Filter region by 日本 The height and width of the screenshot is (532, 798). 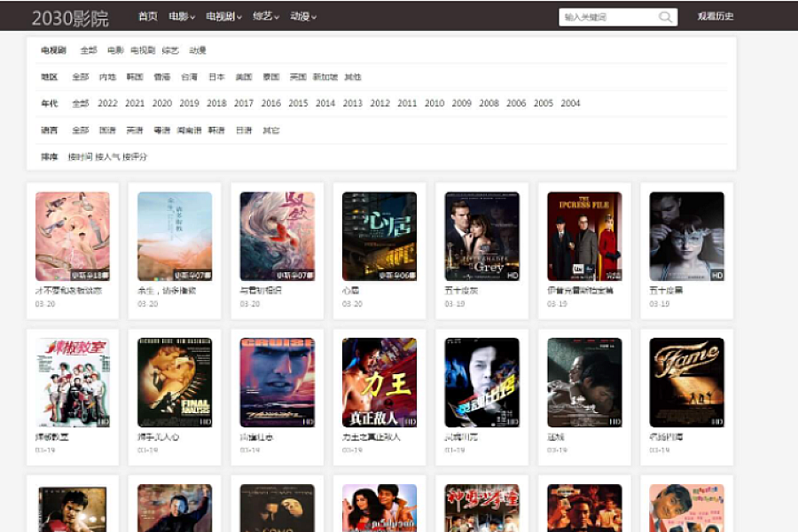coord(216,77)
